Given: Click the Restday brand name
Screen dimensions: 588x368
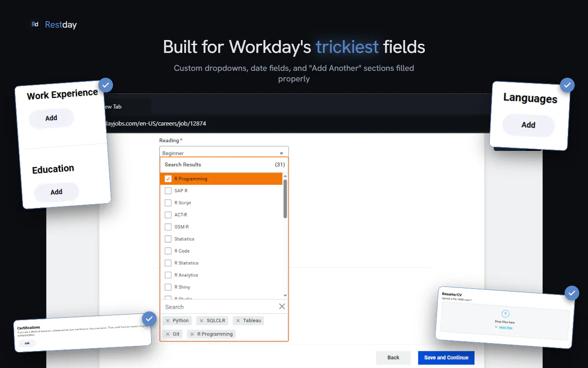Looking at the screenshot, I should click(x=61, y=25).
